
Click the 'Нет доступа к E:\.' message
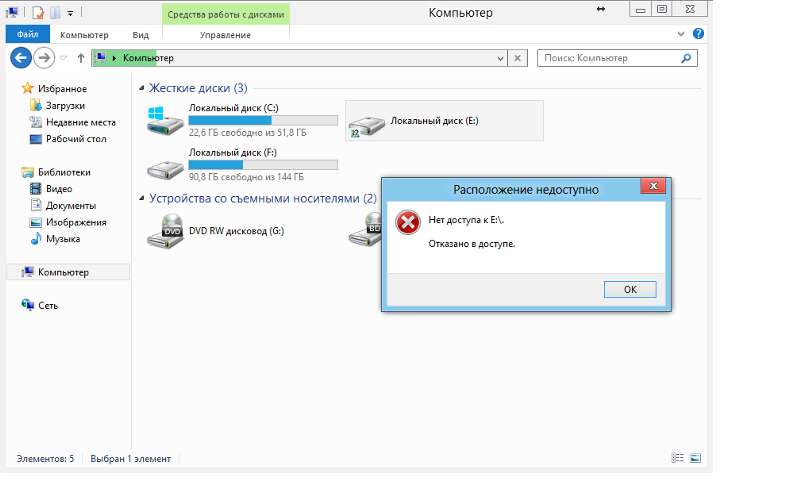[466, 220]
